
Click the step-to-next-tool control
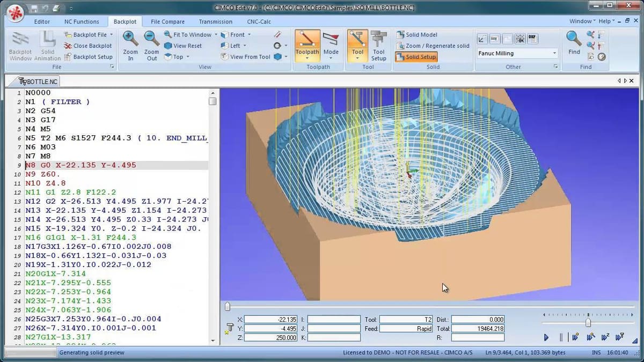pos(619,337)
